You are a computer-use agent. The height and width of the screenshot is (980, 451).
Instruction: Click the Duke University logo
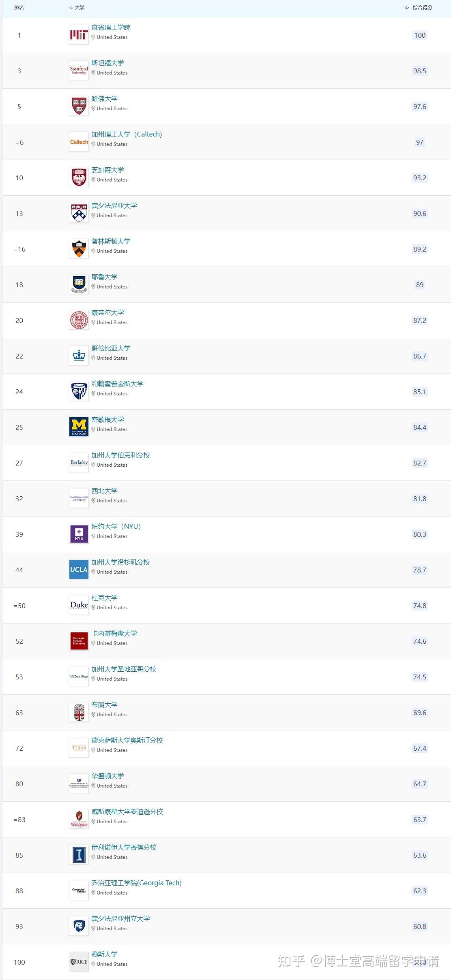[x=79, y=606]
